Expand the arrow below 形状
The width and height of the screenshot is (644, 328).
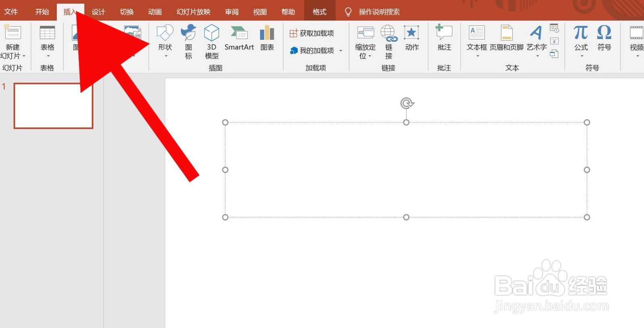coord(166,56)
